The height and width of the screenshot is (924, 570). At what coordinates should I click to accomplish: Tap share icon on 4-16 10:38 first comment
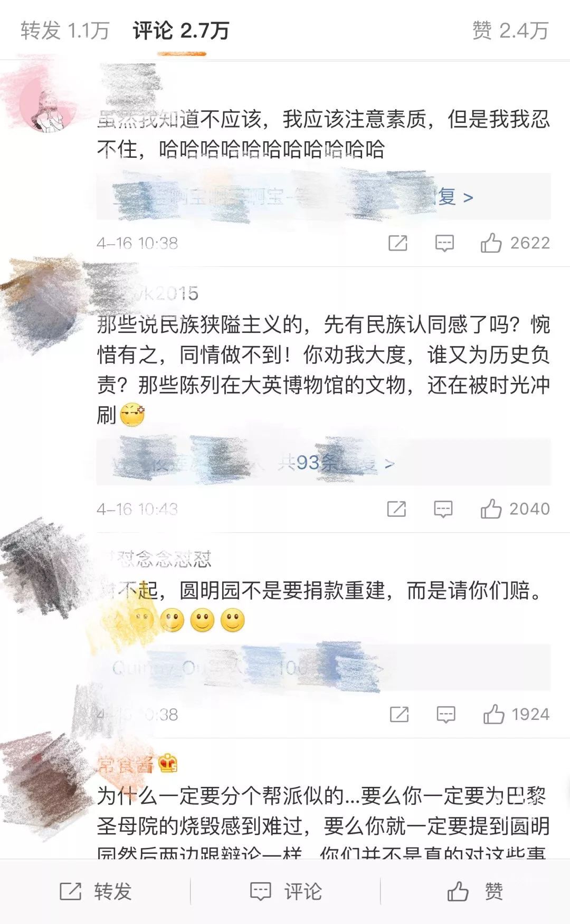(397, 243)
